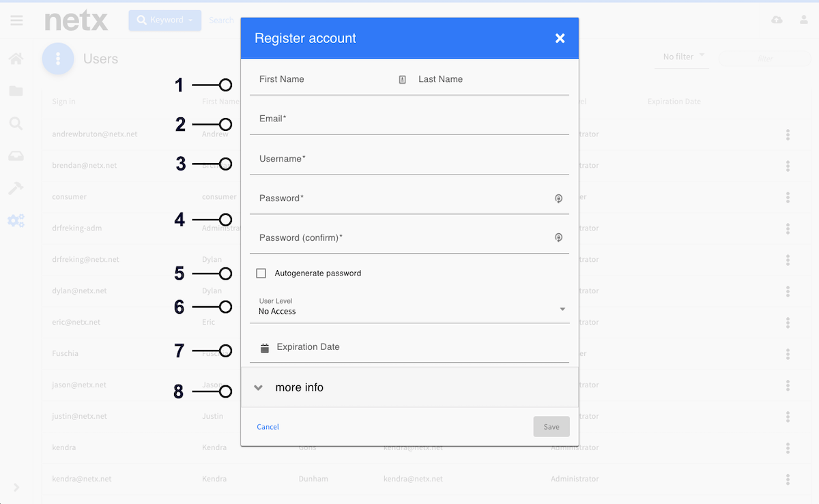Open the home icon in sidebar
819x504 pixels.
tap(16, 59)
